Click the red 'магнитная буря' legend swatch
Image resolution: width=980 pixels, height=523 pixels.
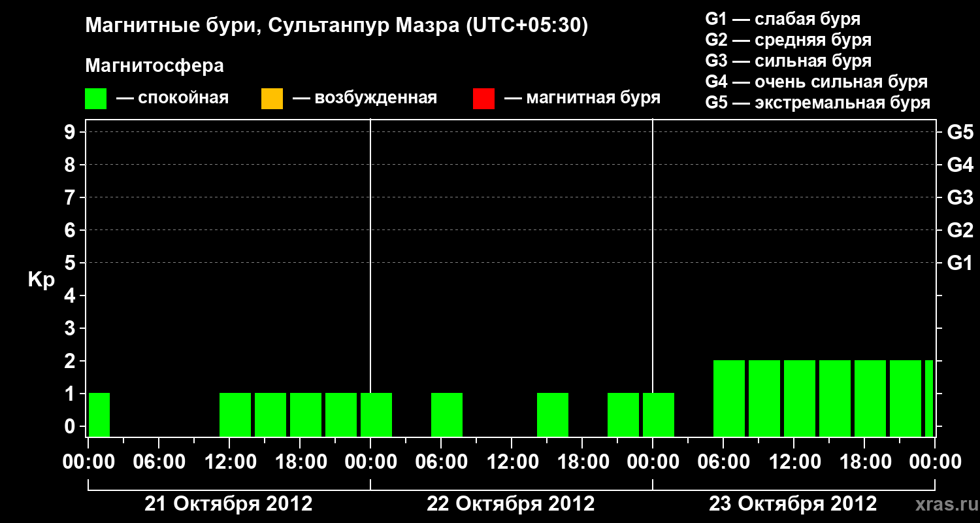(483, 99)
